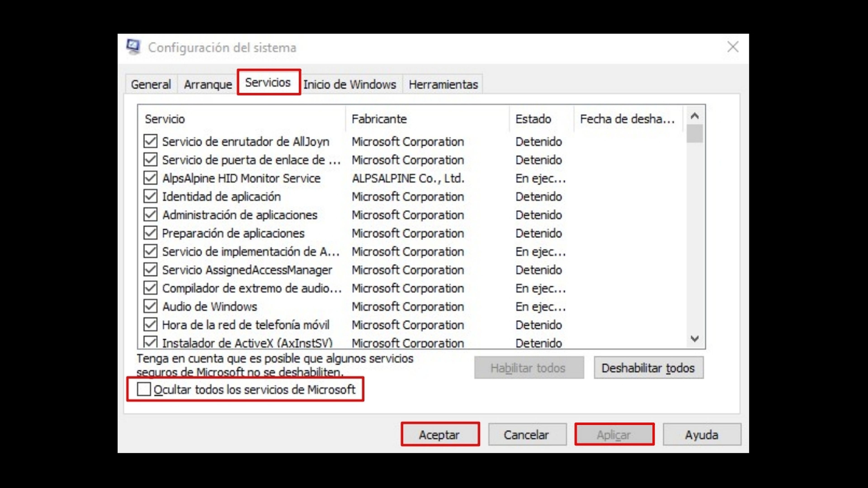
Task: Select the Servicios tab
Action: coord(268,82)
